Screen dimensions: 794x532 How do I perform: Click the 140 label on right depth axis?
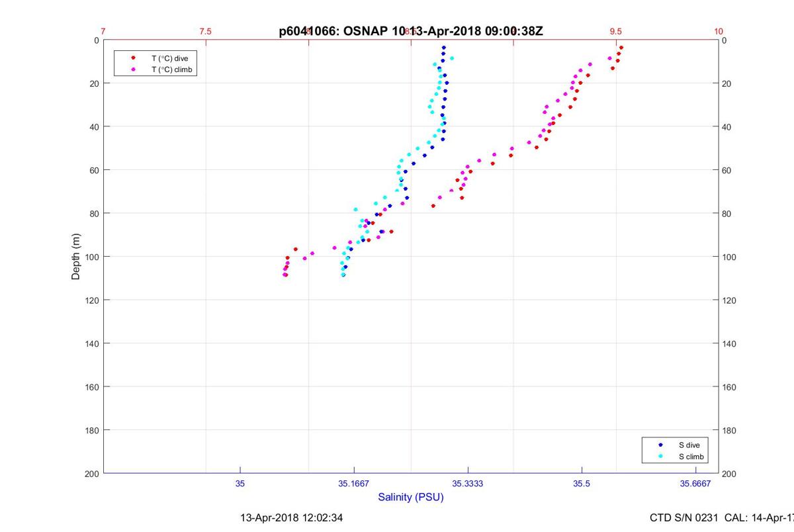[x=729, y=343]
